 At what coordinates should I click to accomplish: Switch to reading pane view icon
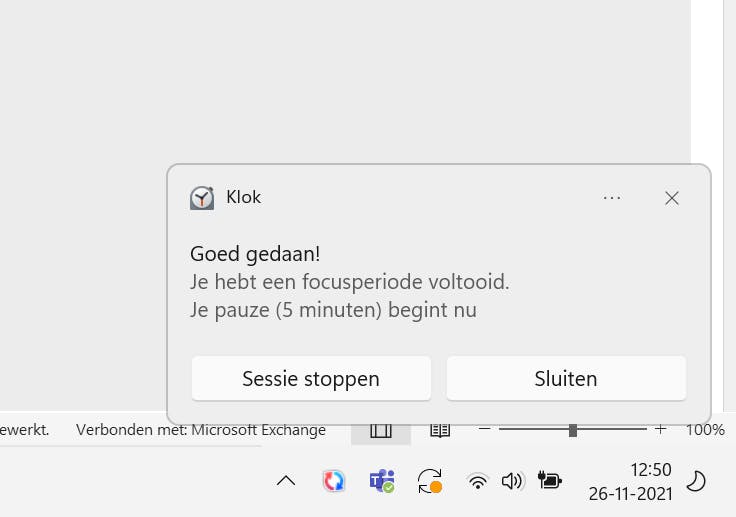[440, 430]
